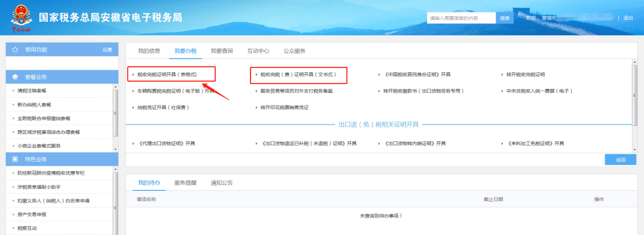Open the 设置 link in 常用功能 header

pos(107,50)
